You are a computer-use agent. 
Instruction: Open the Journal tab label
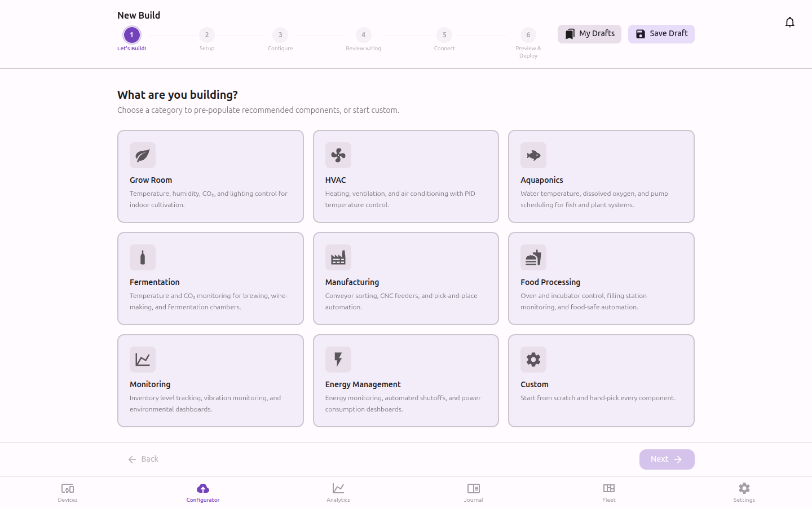click(x=474, y=500)
